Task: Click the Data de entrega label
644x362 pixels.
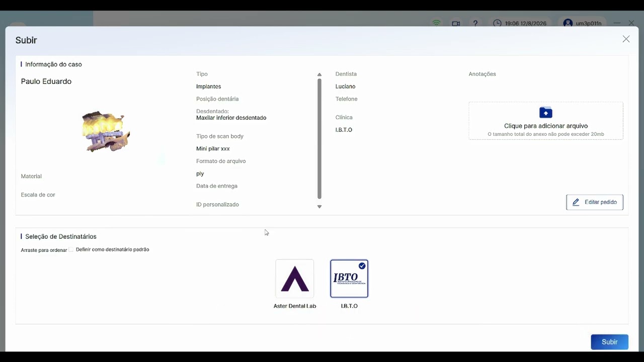Action: click(217, 186)
